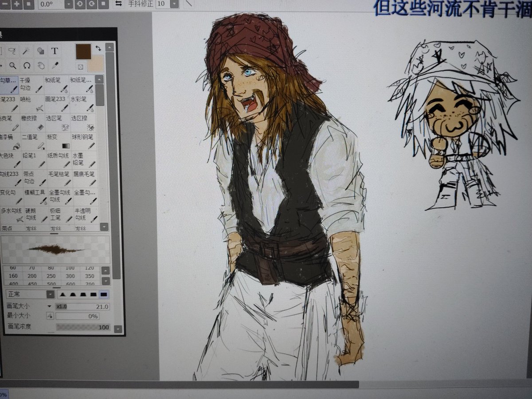Open the dark brown foreground color

[83, 51]
